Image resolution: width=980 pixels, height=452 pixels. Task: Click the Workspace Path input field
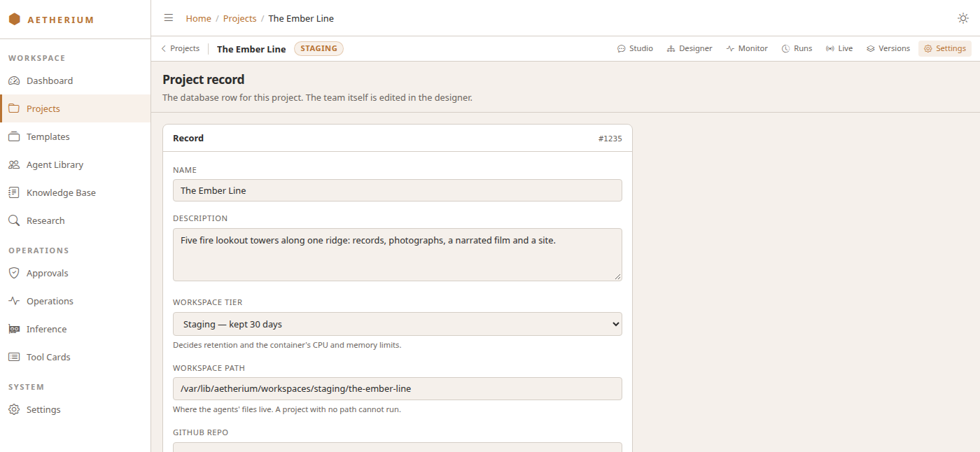pyautogui.click(x=398, y=388)
